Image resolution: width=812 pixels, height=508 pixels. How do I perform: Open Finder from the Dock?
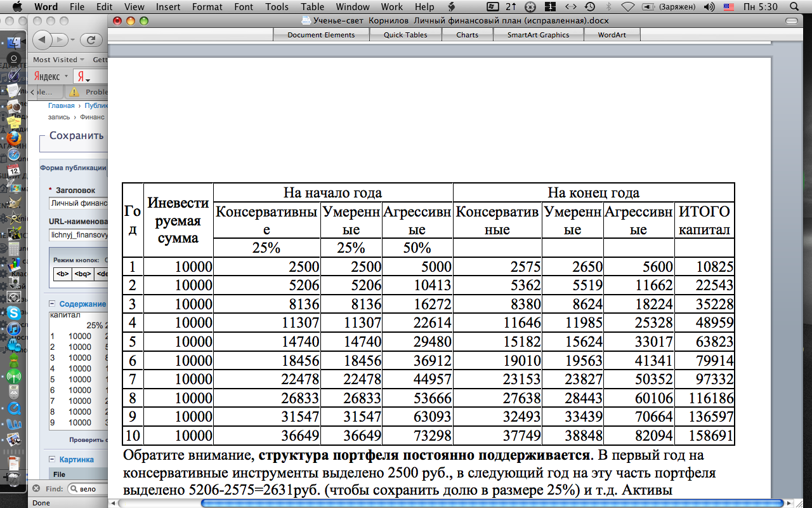[13, 43]
